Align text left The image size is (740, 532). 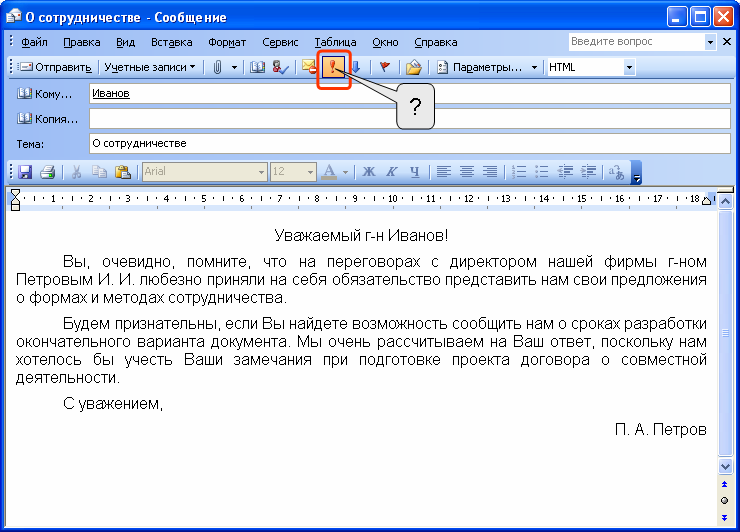coord(444,172)
